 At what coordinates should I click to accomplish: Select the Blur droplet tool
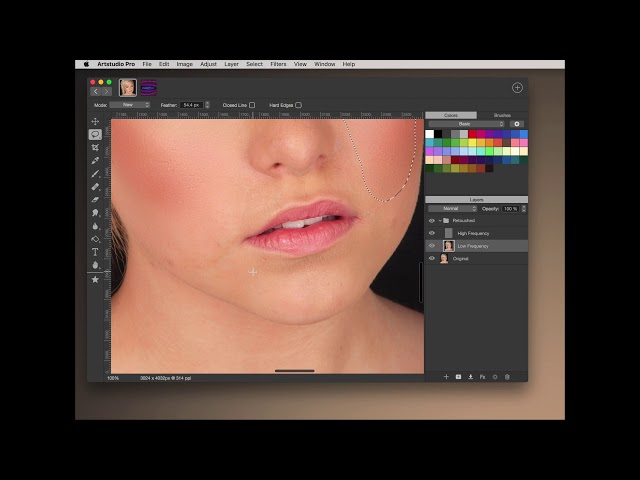click(95, 226)
